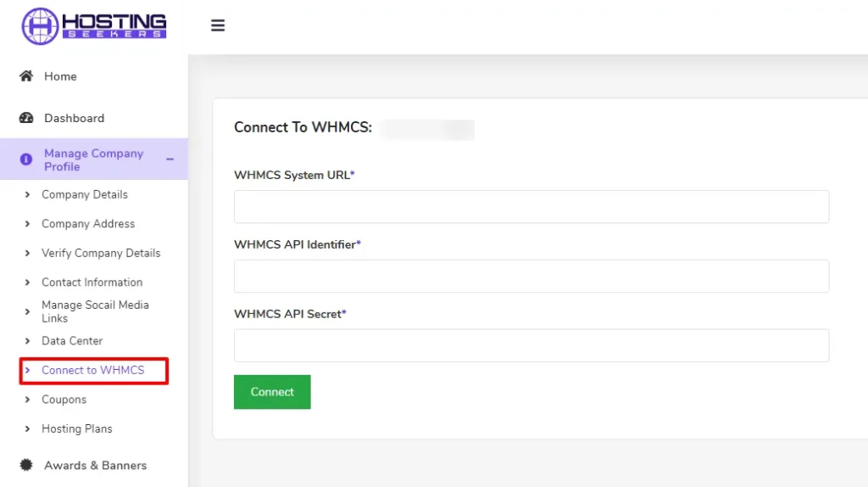Open Awards & Banners menu item
Viewport: 868px width, 487px height.
tap(94, 465)
